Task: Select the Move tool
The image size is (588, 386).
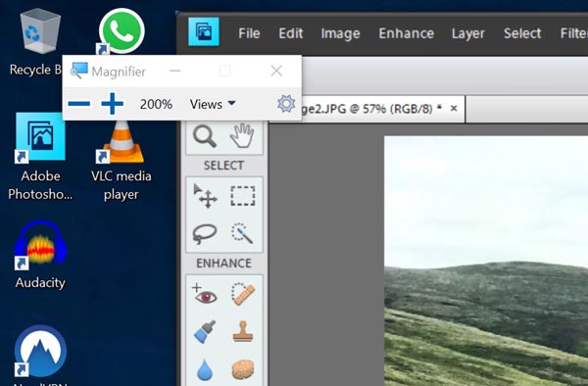Action: [205, 196]
